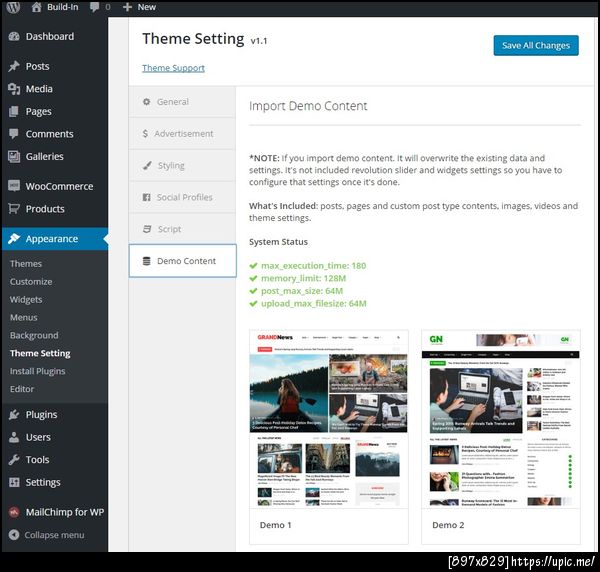The image size is (600, 572).
Task: Open the Background submenu item
Action: point(34,336)
